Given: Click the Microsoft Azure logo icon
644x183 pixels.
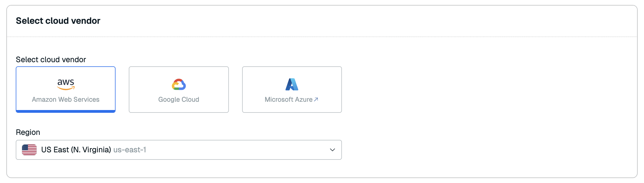Looking at the screenshot, I should 292,84.
